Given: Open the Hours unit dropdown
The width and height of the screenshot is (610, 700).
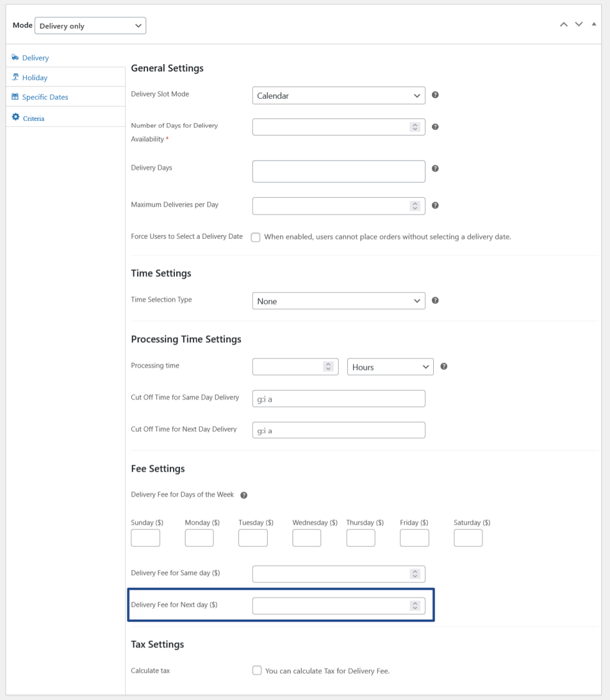Looking at the screenshot, I should [x=390, y=367].
